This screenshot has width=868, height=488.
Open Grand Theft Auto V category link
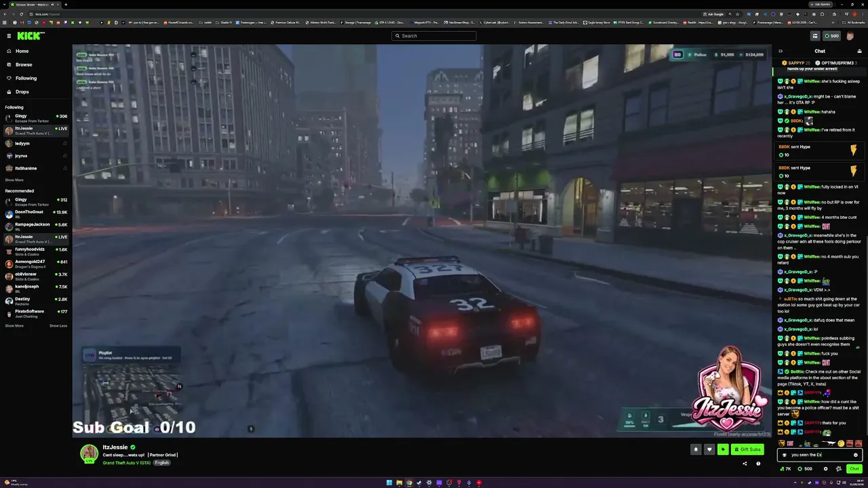[126, 463]
